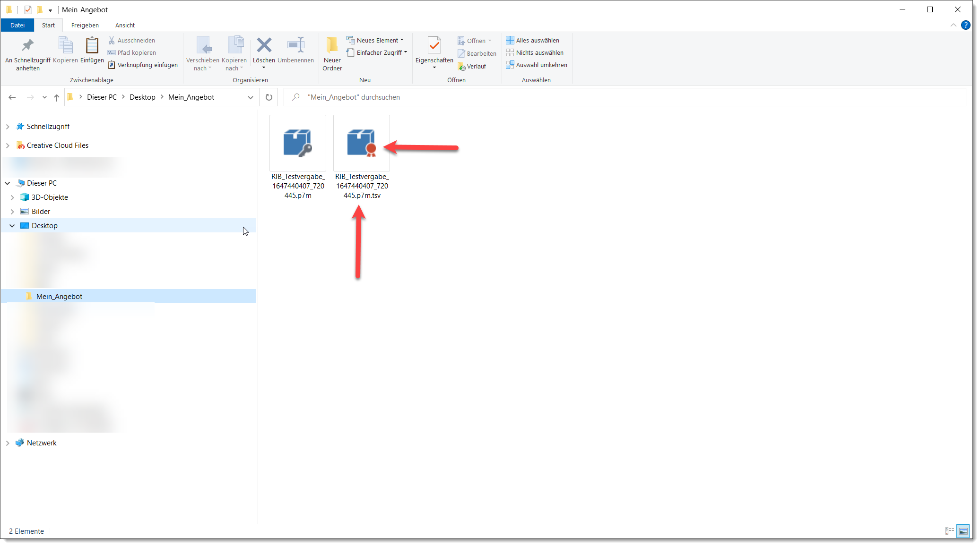Click Nichts auswählen
980x546 pixels.
[x=535, y=53]
